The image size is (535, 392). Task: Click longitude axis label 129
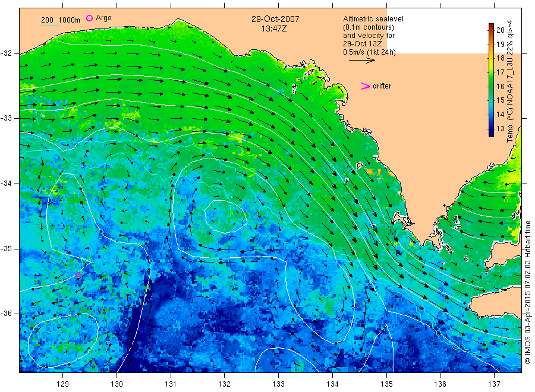[63, 384]
